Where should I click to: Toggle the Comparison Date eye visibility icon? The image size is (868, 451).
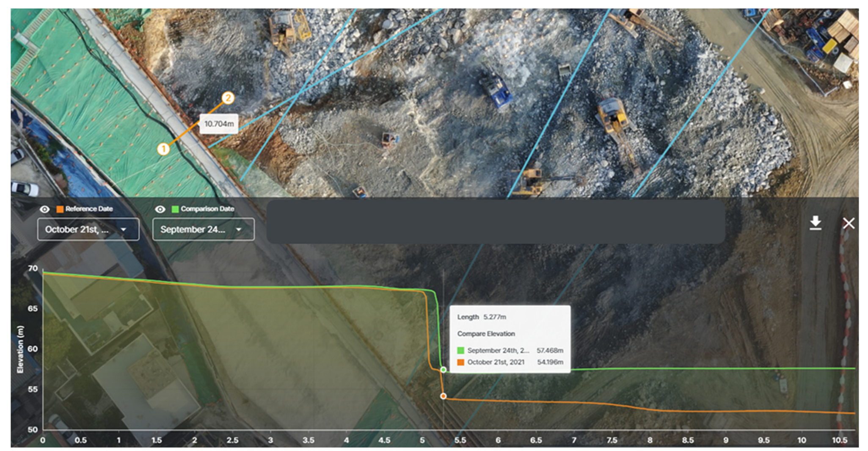160,209
